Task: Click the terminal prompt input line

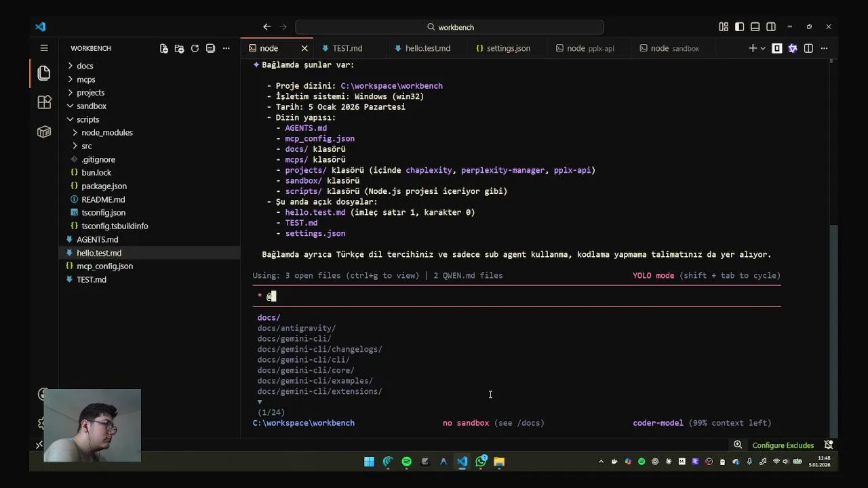Action: tap(517, 296)
